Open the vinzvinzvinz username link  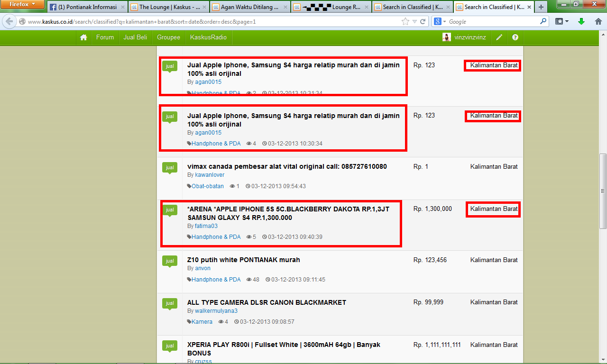click(470, 37)
